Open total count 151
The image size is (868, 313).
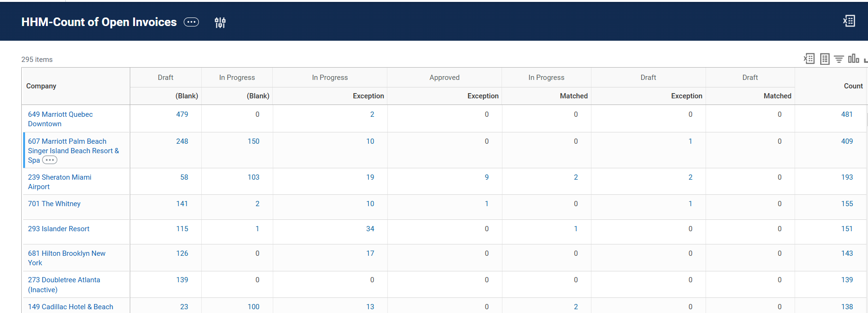[847, 229]
